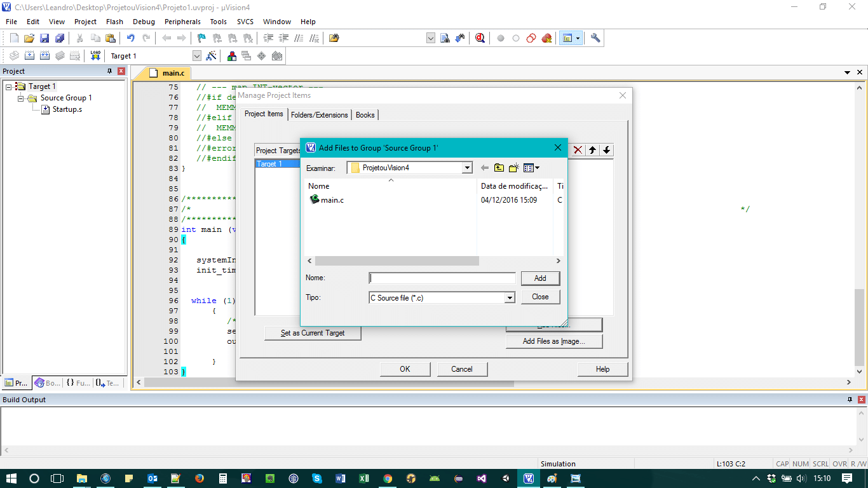Open the Peripherals menu
The height and width of the screenshot is (488, 868).
point(182,22)
